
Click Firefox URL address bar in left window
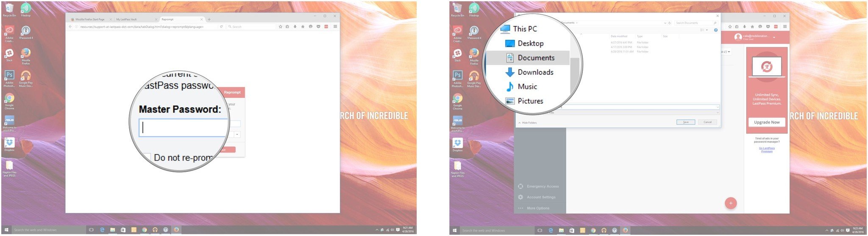[x=146, y=27]
